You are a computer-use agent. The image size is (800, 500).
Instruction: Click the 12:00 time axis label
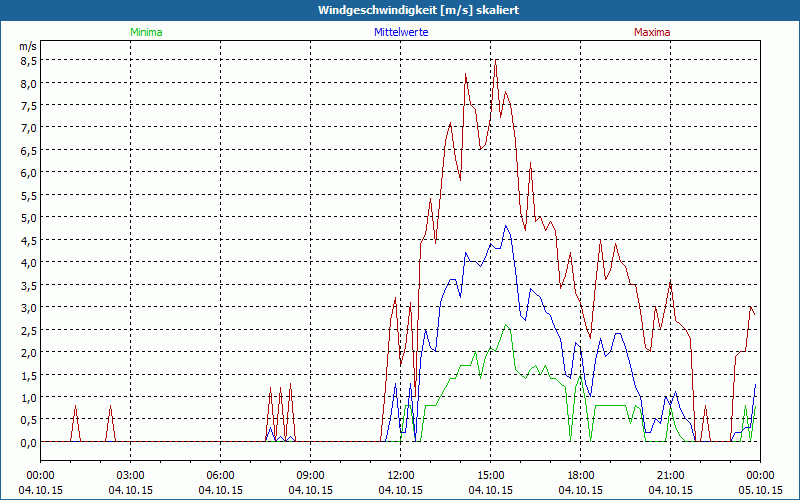pos(401,476)
